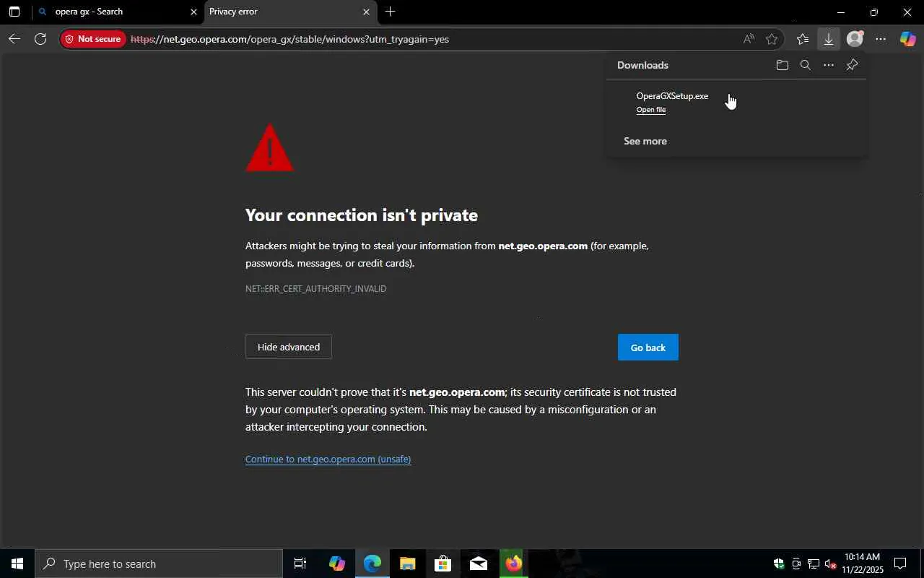The height and width of the screenshot is (578, 924).
Task: Open Microsoft Store from the taskbar
Action: coord(443,564)
